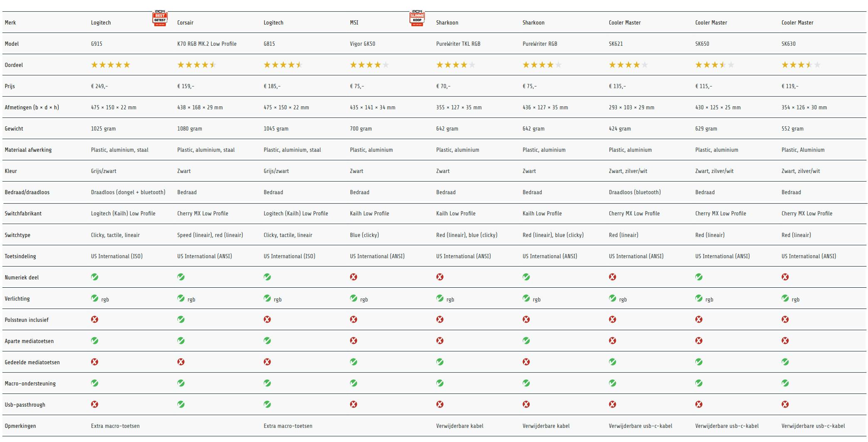The height and width of the screenshot is (442, 868).
Task: Click MSI Vigor GK50's Numeriek deel red cross
Action: tap(354, 277)
